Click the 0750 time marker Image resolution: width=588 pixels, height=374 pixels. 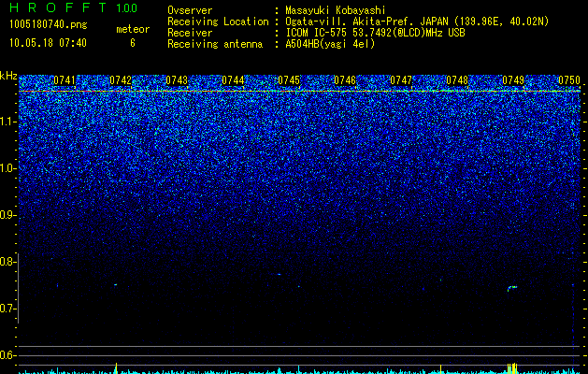(569, 80)
